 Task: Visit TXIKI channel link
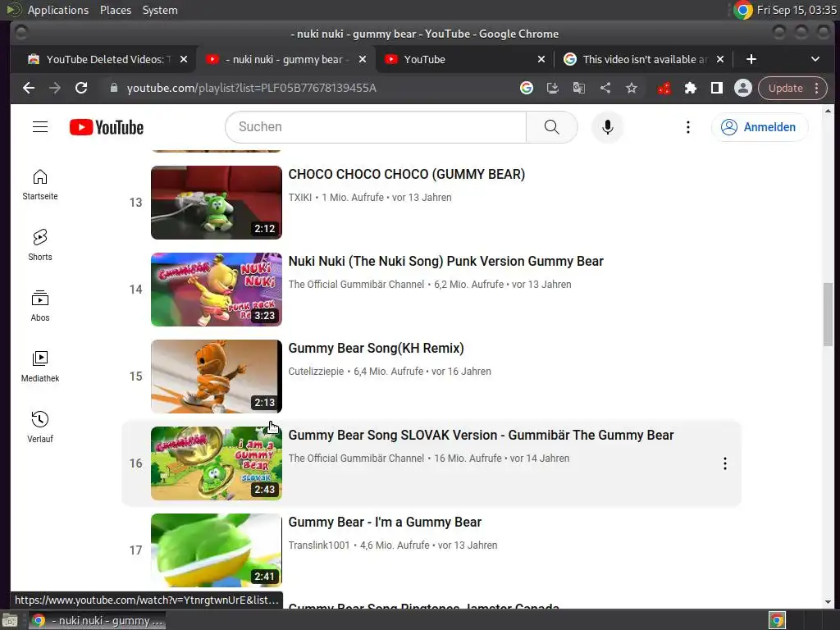(x=300, y=198)
